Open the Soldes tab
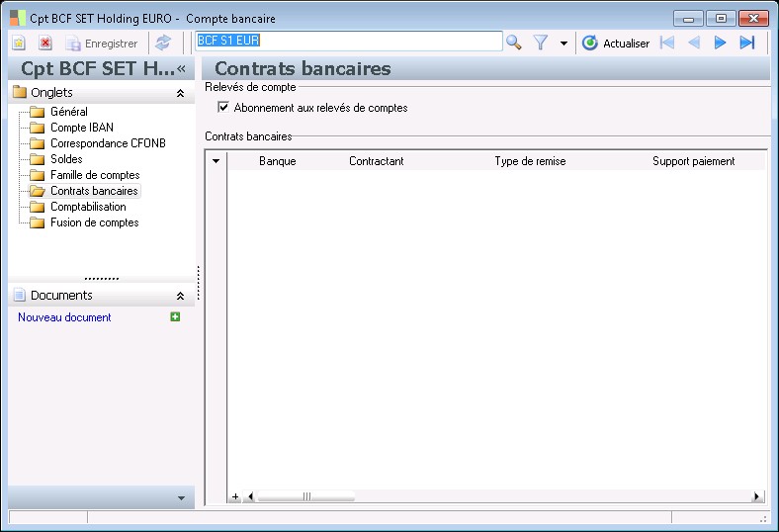779x532 pixels. pyautogui.click(x=66, y=159)
